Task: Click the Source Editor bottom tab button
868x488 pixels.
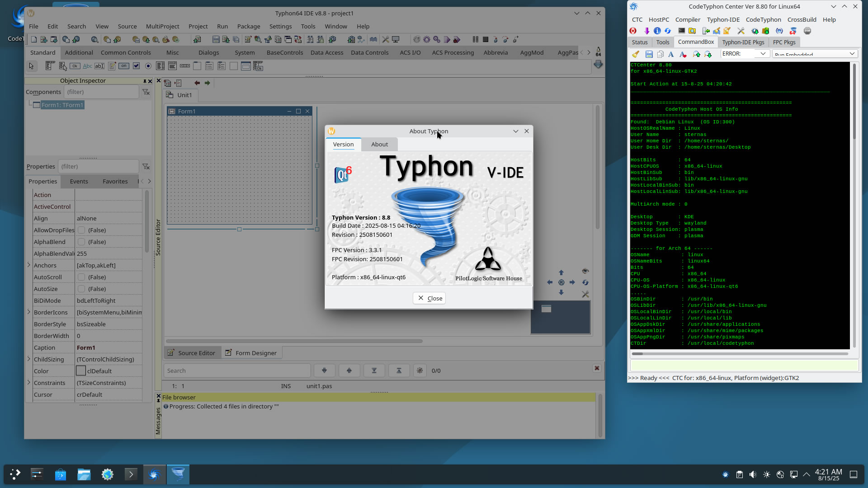Action: 192,353
